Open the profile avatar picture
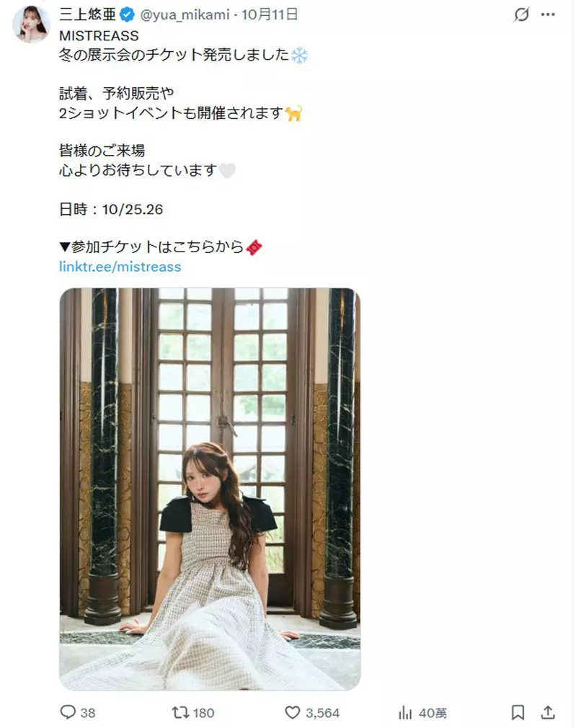 click(32, 23)
